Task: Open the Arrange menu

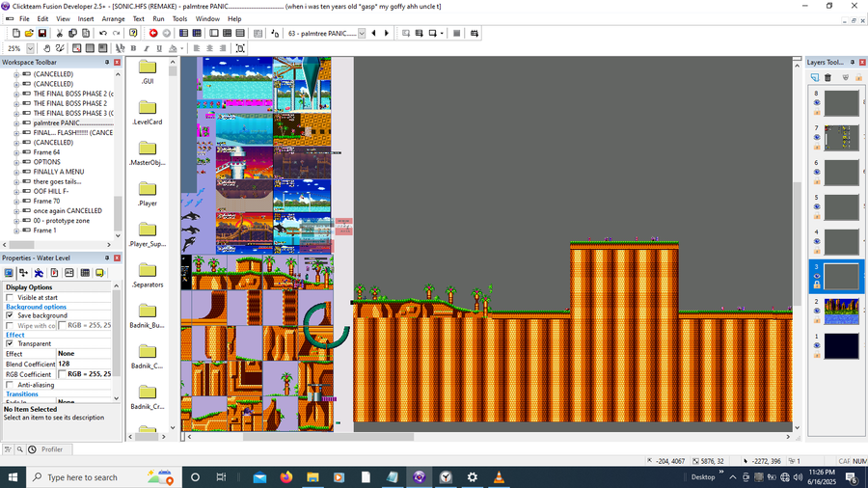Action: coord(114,19)
